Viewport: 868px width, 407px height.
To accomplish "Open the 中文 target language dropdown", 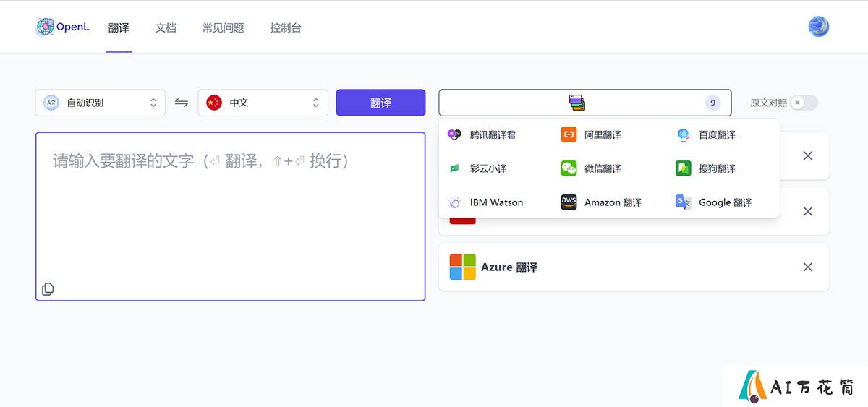I will click(263, 103).
